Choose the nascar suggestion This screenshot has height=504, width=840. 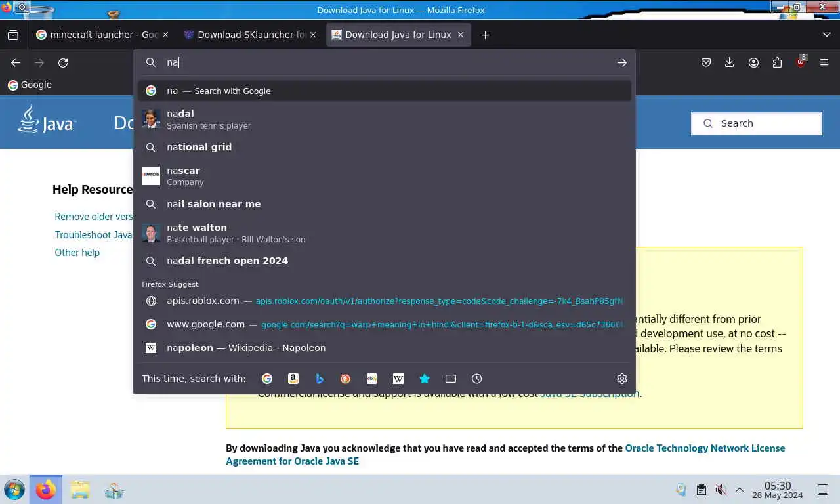tap(385, 176)
